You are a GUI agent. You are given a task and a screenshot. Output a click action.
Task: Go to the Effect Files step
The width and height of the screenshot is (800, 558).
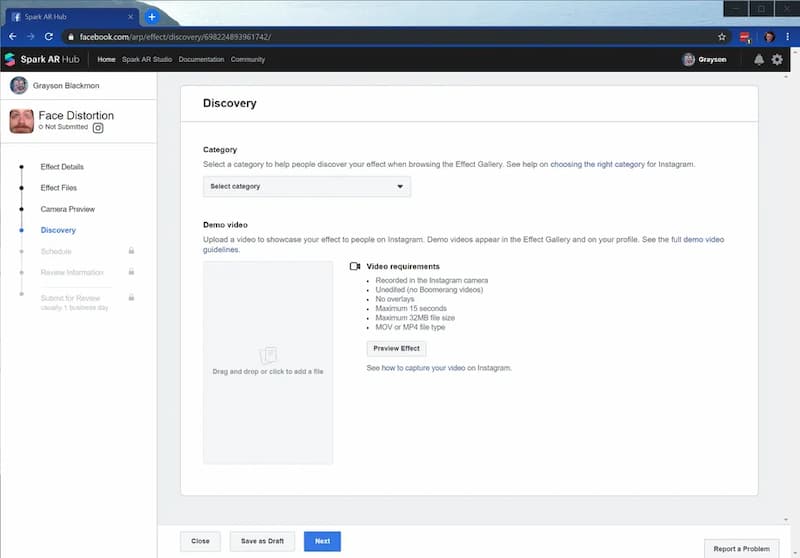[59, 188]
